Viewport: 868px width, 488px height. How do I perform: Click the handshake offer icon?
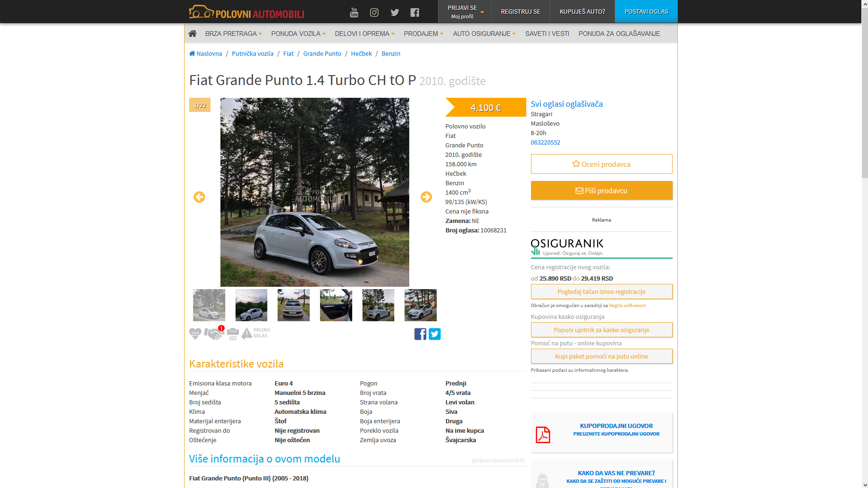tap(214, 334)
